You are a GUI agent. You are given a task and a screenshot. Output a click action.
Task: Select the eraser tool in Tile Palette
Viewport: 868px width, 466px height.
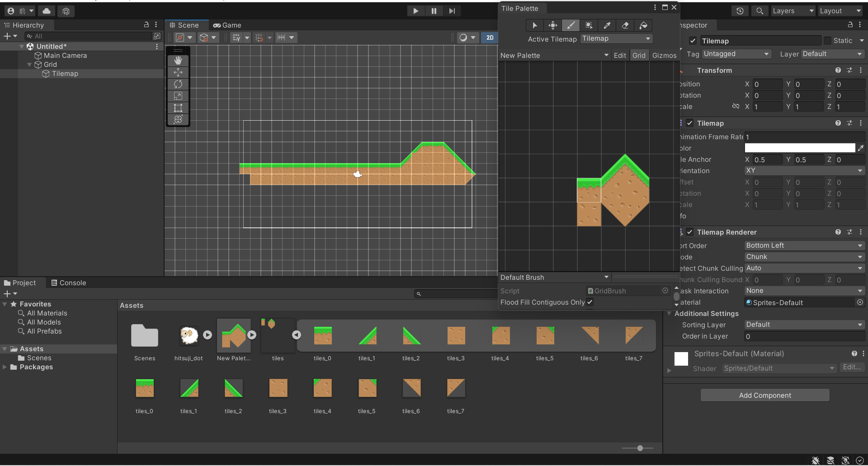pyautogui.click(x=625, y=25)
